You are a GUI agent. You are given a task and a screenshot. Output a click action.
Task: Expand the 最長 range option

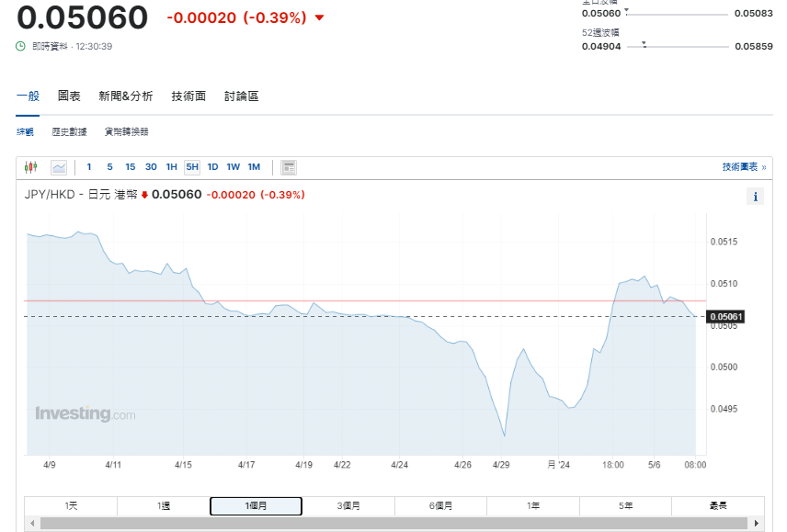[x=721, y=505]
